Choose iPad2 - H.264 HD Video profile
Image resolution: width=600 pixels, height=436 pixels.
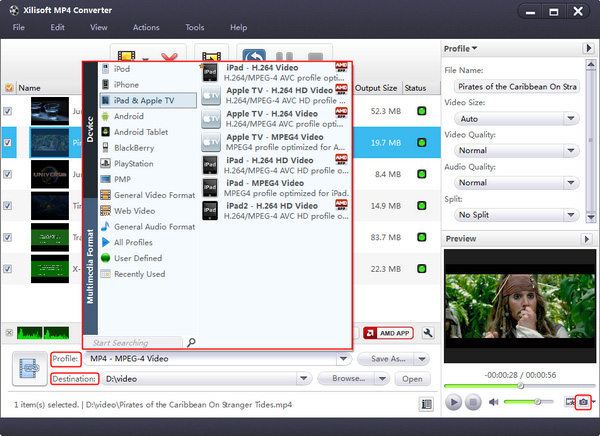[x=275, y=211]
